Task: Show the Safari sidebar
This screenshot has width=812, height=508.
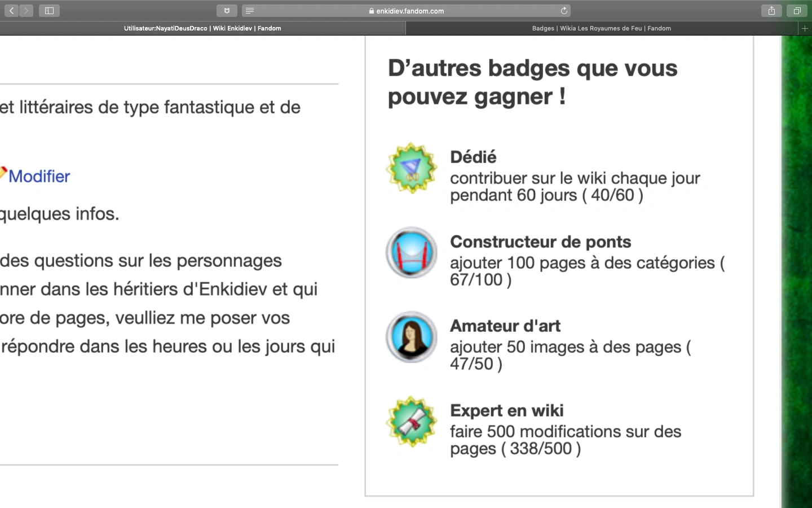Action: click(x=49, y=11)
